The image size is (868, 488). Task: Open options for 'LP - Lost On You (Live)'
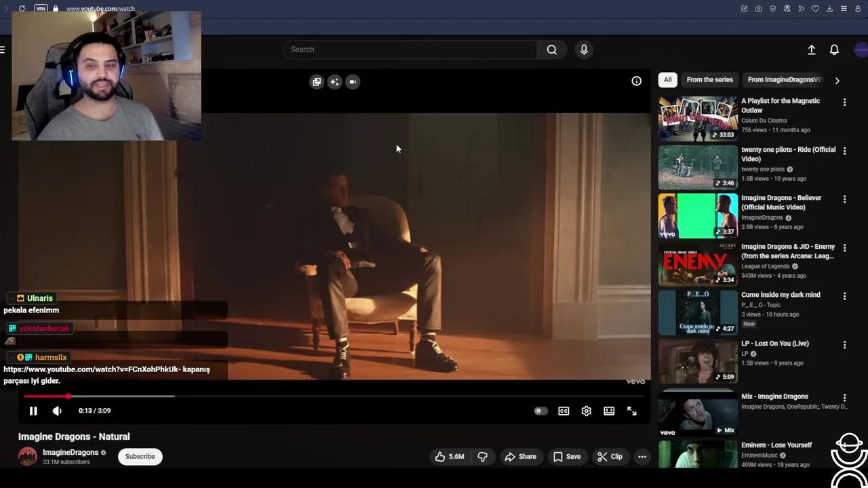coord(844,345)
